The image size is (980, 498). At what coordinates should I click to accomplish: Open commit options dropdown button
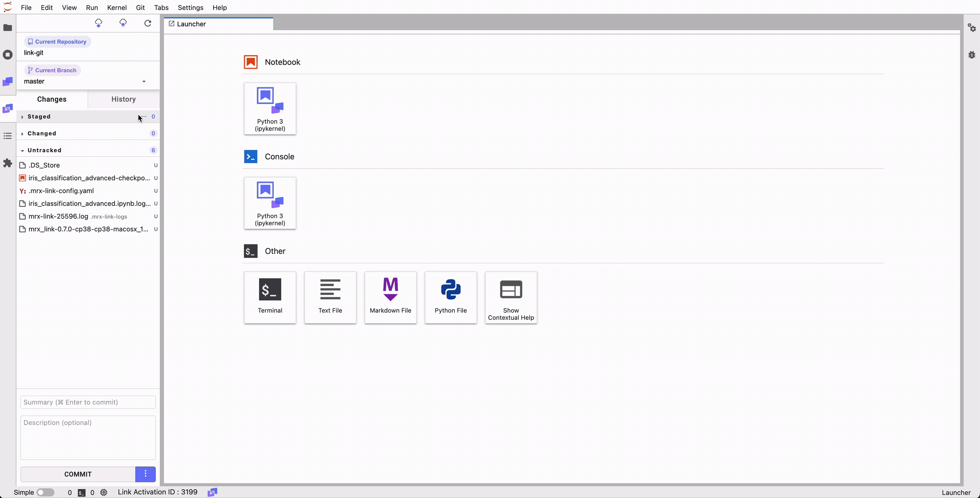click(x=145, y=474)
